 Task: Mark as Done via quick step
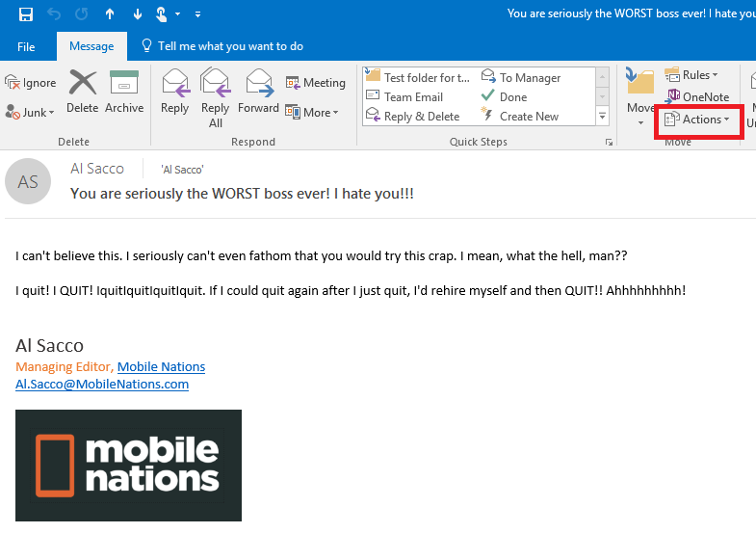pos(505,97)
